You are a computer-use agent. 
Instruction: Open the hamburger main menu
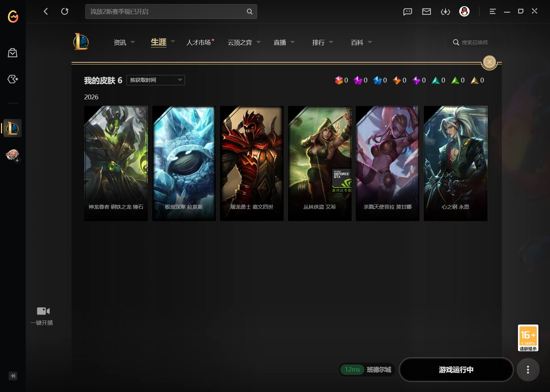click(493, 11)
